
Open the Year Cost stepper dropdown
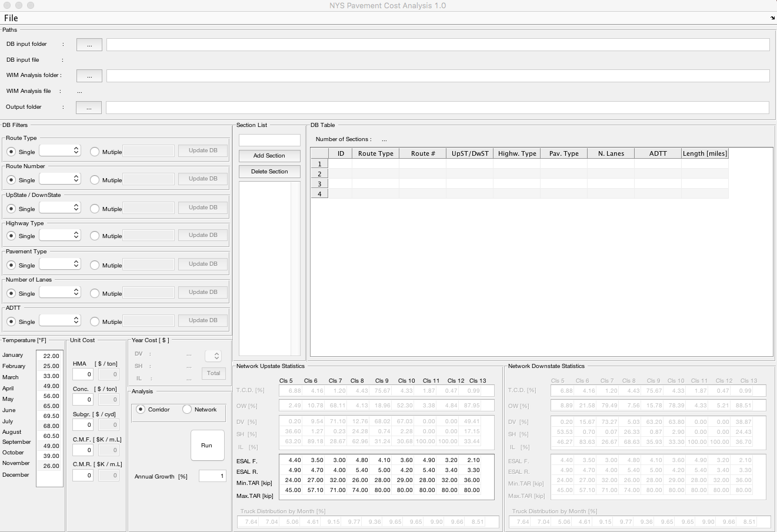pyautogui.click(x=213, y=356)
